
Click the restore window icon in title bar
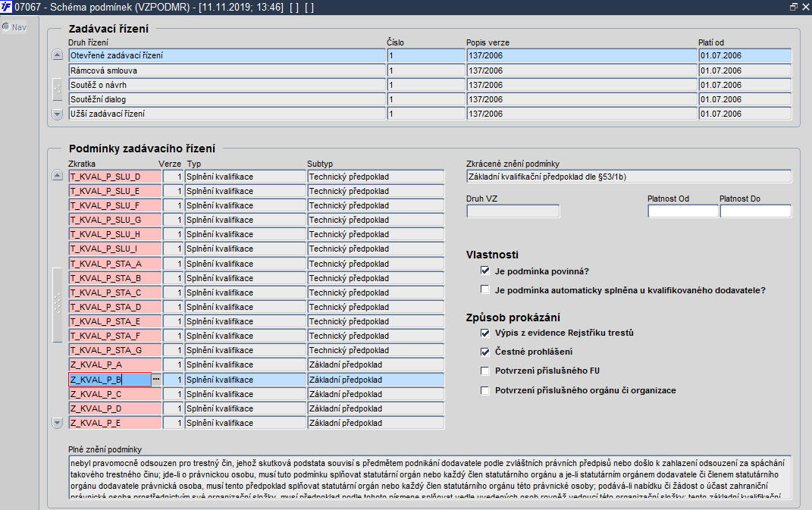793,7
